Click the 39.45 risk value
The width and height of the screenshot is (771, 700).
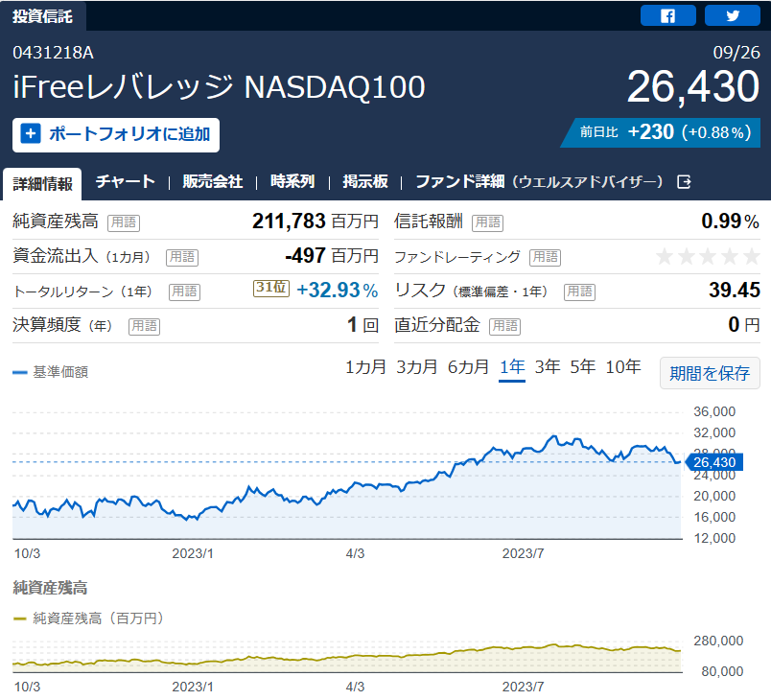(x=735, y=290)
